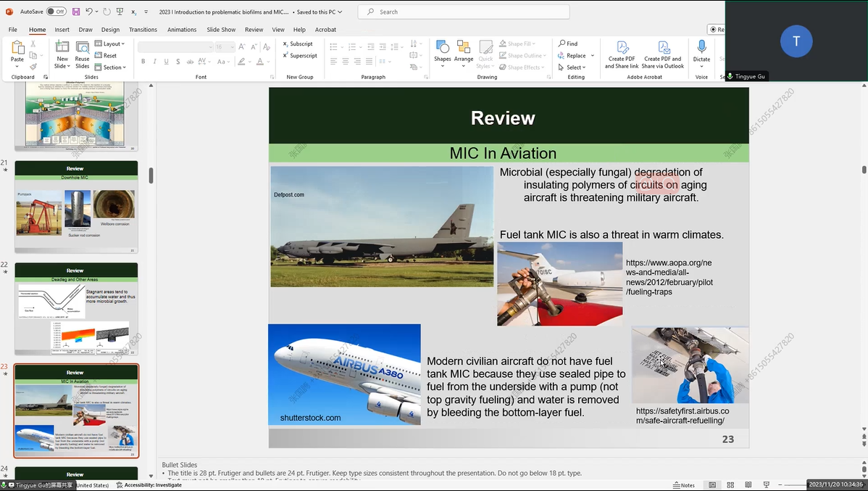Toggle the AutoSave switch
This screenshot has height=491, width=868.
56,12
